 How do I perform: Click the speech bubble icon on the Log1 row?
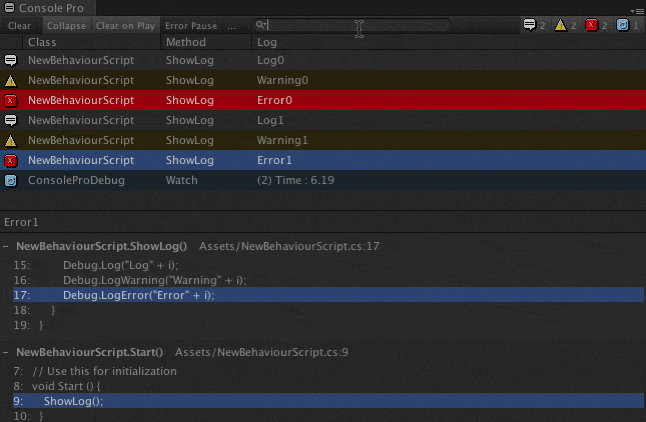click(11, 120)
